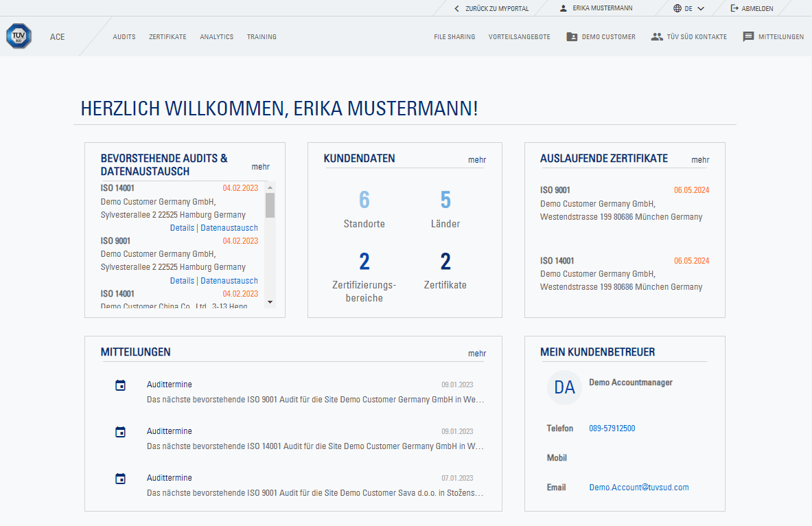Click the Demo Customer folder icon
This screenshot has width=812, height=526.
click(x=572, y=37)
